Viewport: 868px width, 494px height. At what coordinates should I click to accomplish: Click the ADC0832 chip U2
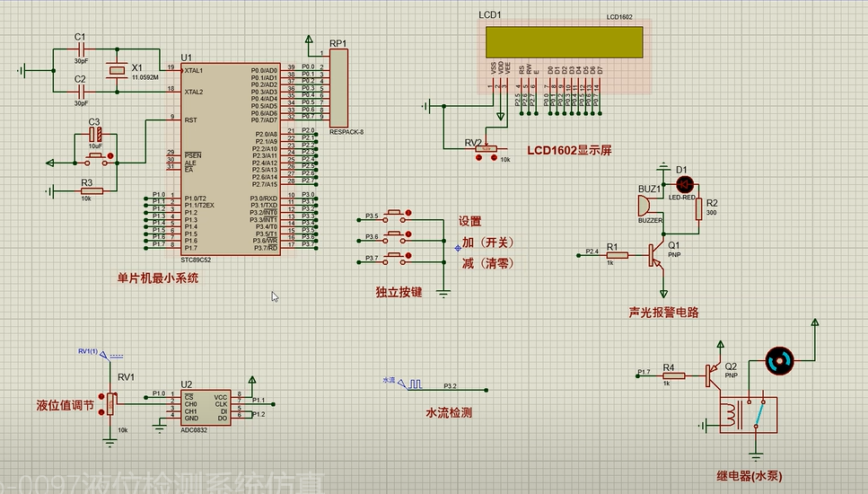pos(205,408)
